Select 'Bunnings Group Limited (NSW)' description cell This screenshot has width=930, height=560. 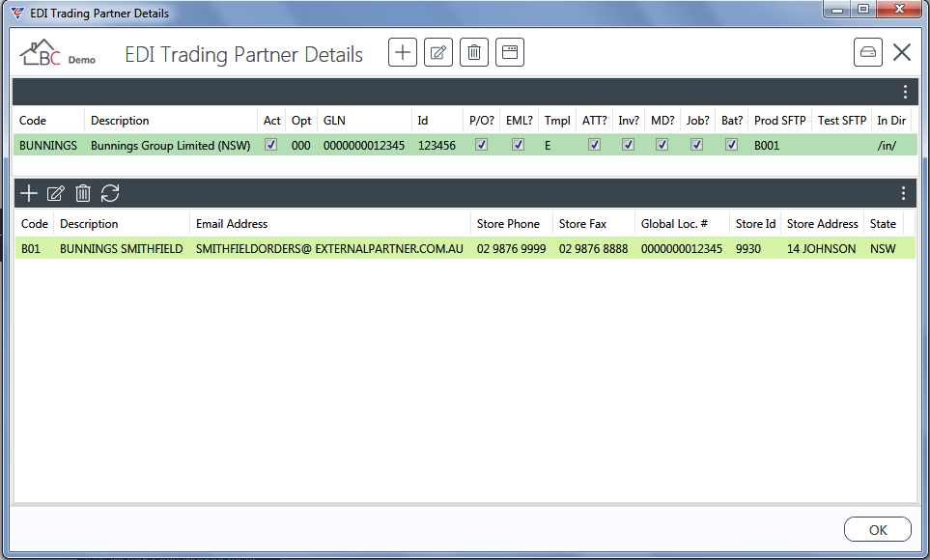pyautogui.click(x=171, y=146)
